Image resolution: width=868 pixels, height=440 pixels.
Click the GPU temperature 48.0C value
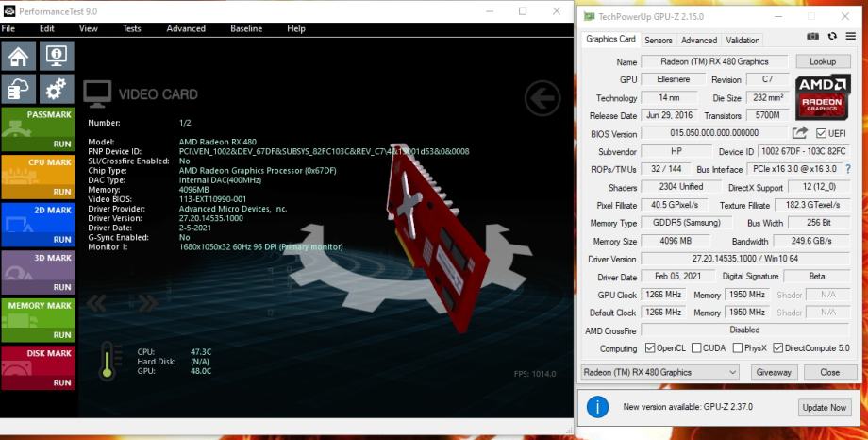(x=200, y=371)
